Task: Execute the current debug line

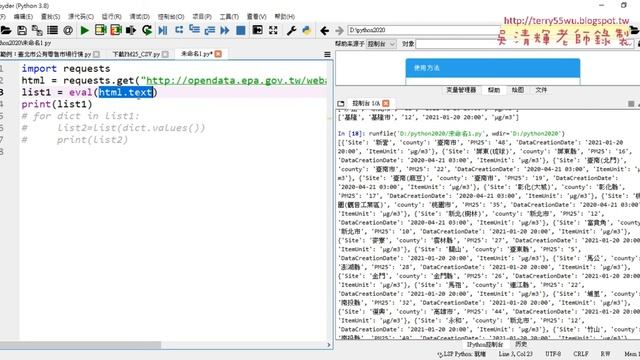Action: tap(179, 30)
